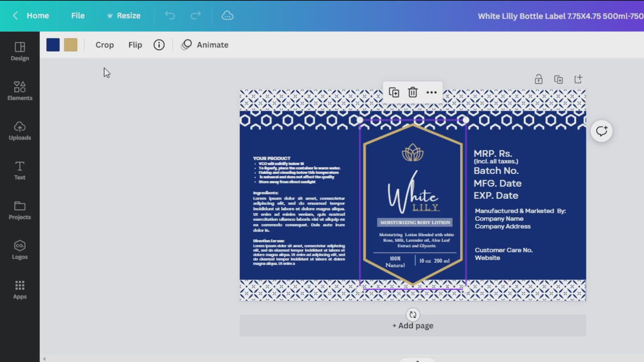Open the Animate options
This screenshot has height=362, width=644.
205,45
